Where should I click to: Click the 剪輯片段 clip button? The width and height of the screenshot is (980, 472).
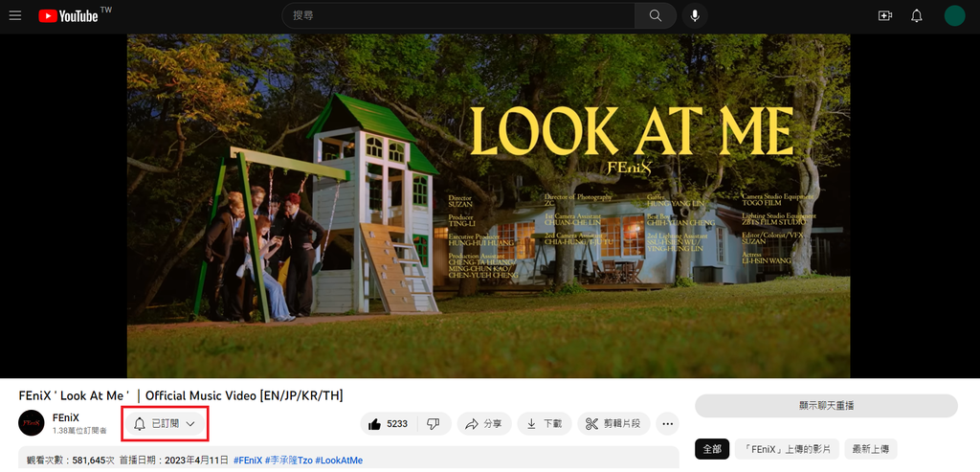tap(613, 424)
